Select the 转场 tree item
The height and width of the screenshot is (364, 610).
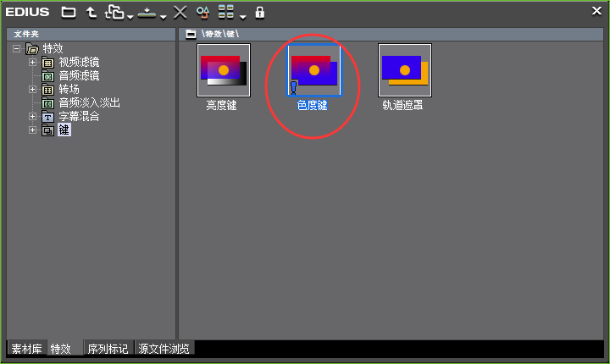click(69, 89)
